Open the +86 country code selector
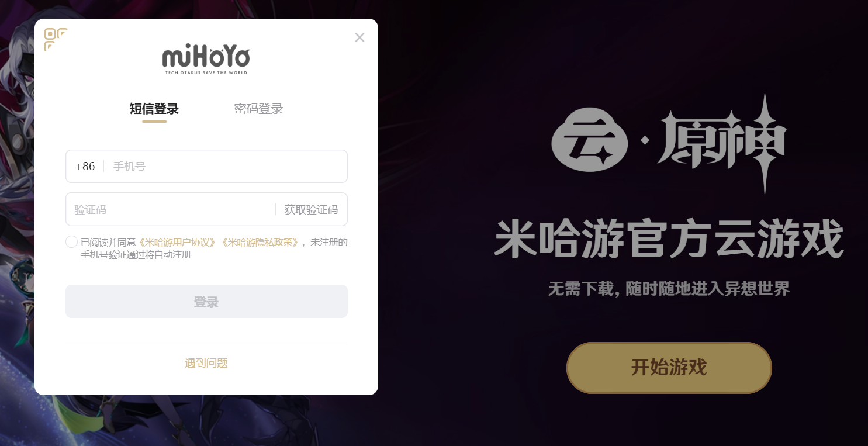The height and width of the screenshot is (446, 868). [85, 167]
